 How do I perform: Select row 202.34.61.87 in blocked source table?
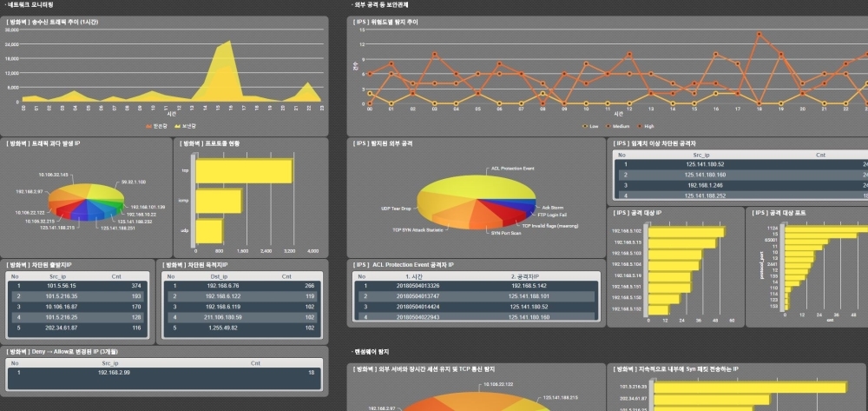[77, 328]
